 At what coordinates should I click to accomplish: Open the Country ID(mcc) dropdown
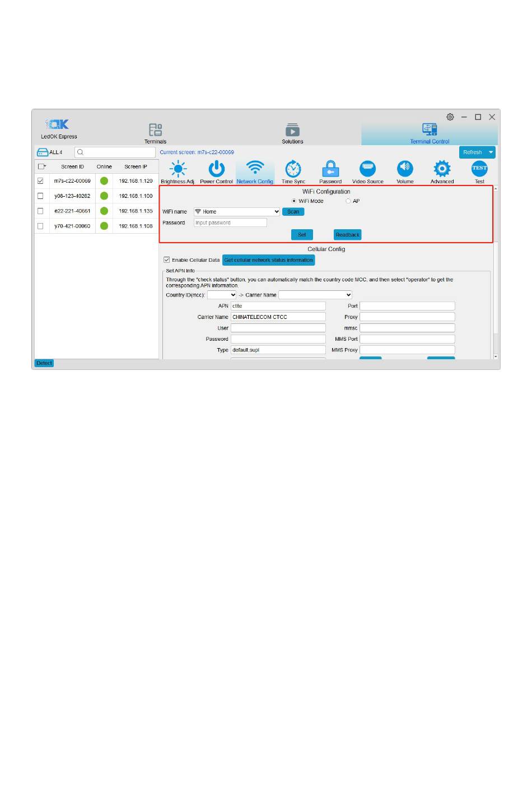(x=222, y=295)
